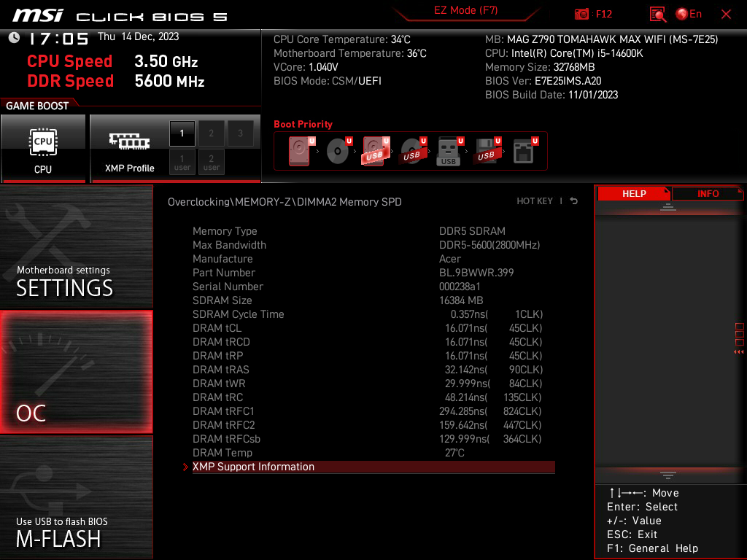This screenshot has height=560, width=747.
Task: Click the HOT KEY label
Action: pyautogui.click(x=535, y=201)
